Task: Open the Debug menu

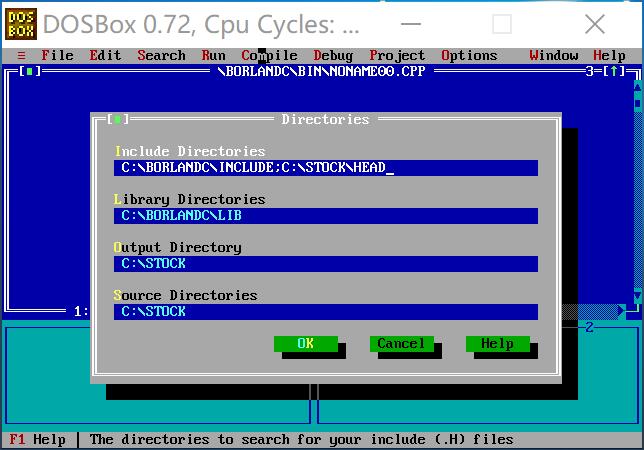Action: [x=333, y=55]
